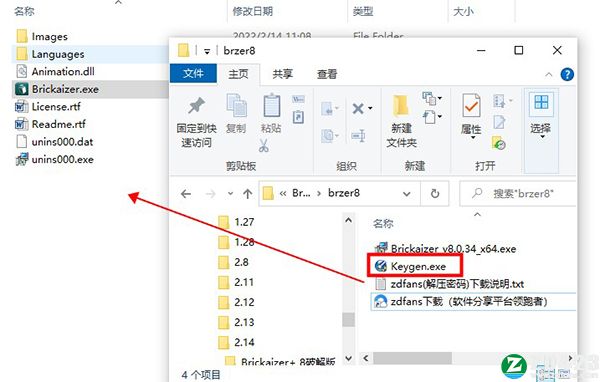Click the Br... breadcrumb in address bar
The height and width of the screenshot is (382, 600).
301,193
